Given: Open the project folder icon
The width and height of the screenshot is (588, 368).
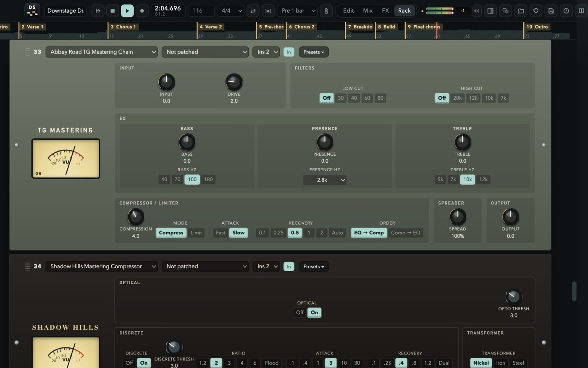Looking at the screenshot, I should 521,11.
